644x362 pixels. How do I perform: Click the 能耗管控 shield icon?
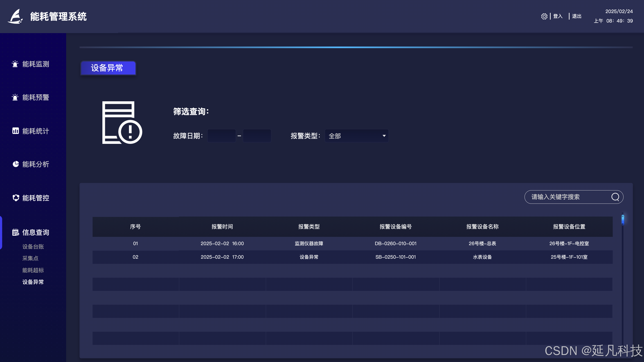pos(16,198)
